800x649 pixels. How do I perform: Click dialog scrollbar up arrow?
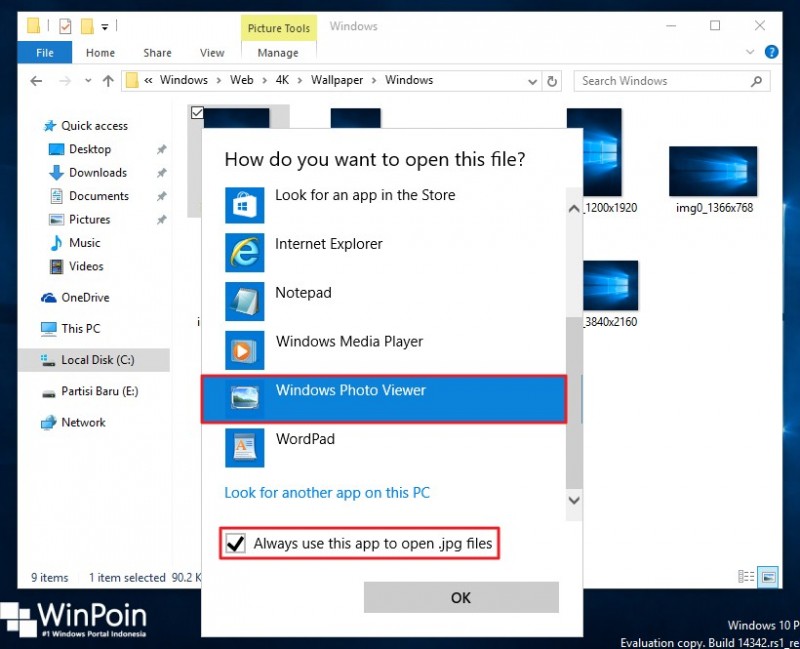[x=574, y=208]
